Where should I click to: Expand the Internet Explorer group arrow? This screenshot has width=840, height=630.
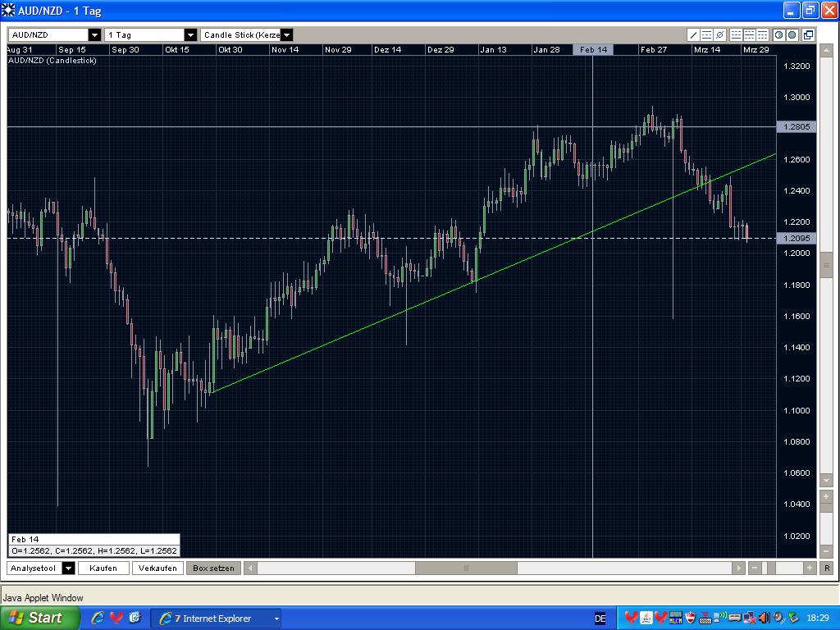click(x=276, y=619)
